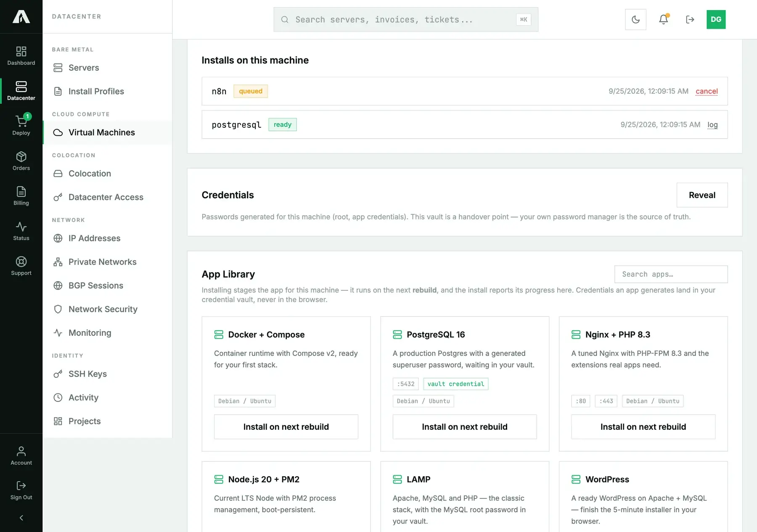The width and height of the screenshot is (757, 532).
Task: Install PostgreSQL 16 on next rebuild
Action: [x=465, y=427]
